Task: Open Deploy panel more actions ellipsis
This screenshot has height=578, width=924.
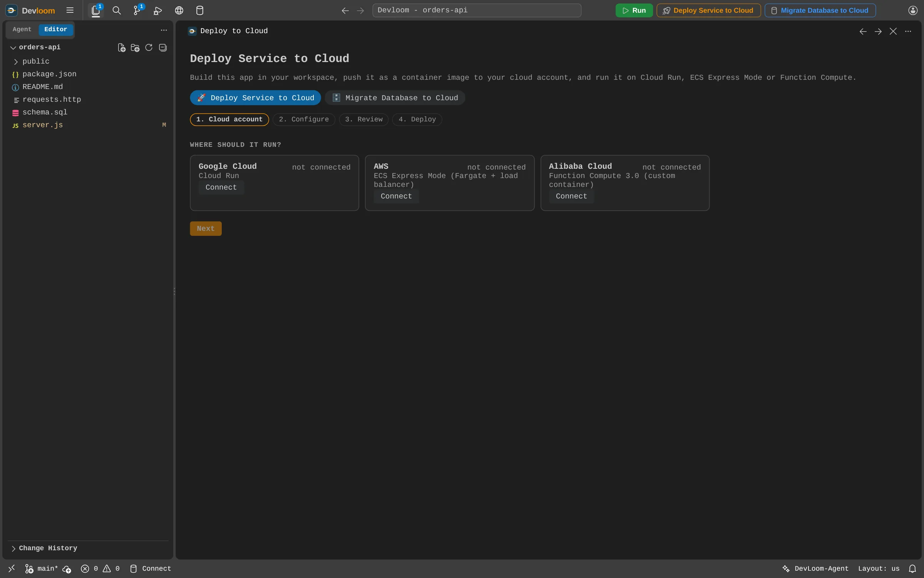Action: [908, 32]
